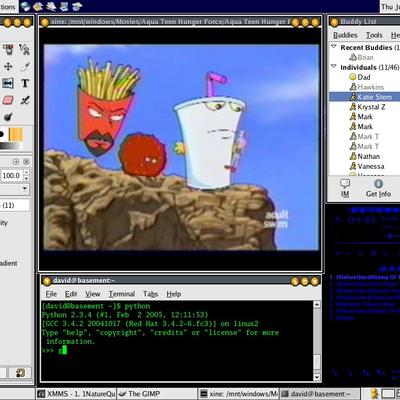
Task: Select the stamp-shaped tool above Move tool
Action: pyautogui.click(x=8, y=49)
